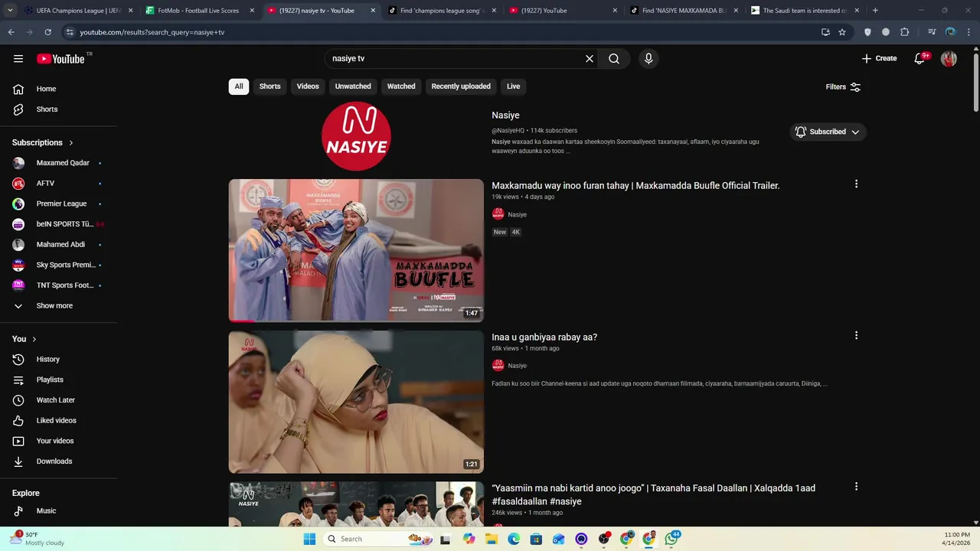
Task: Open Maxkamadu way inoo furan title
Action: point(635,185)
